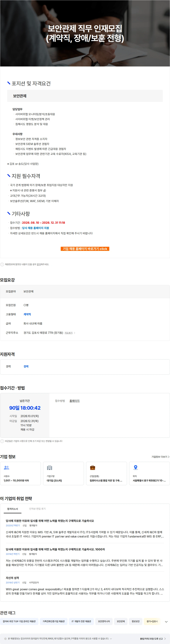
Task: Click the 홈페이지 application method link
Action: 74,401
